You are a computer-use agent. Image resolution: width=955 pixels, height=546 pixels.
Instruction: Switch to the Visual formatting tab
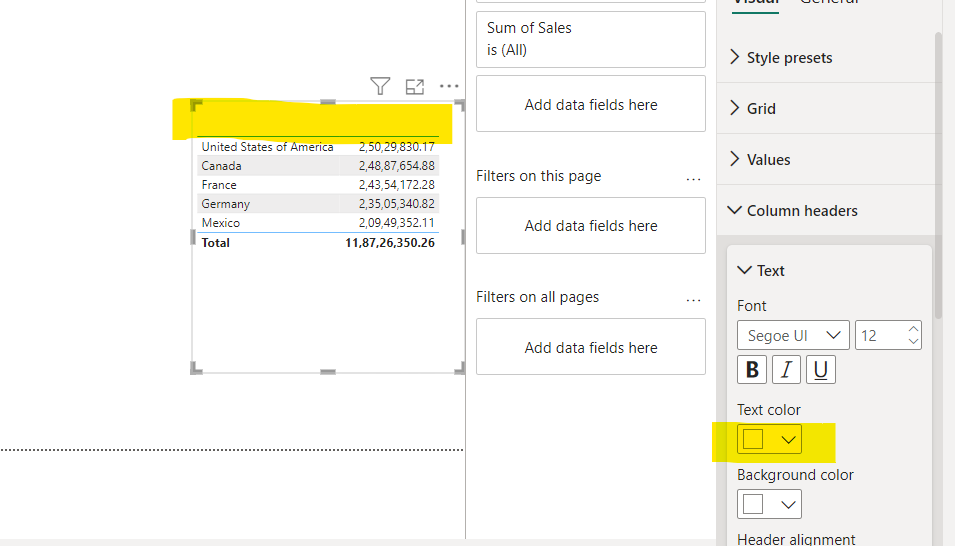coord(755,3)
